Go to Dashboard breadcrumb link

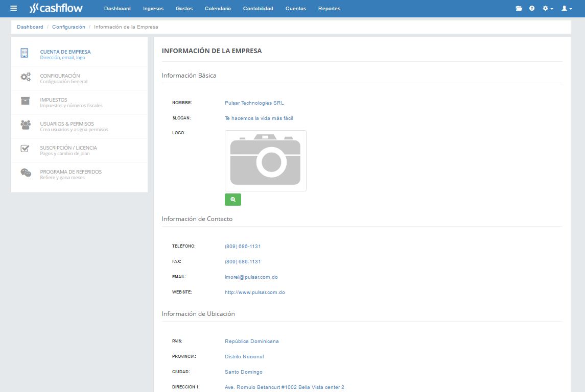tap(30, 27)
